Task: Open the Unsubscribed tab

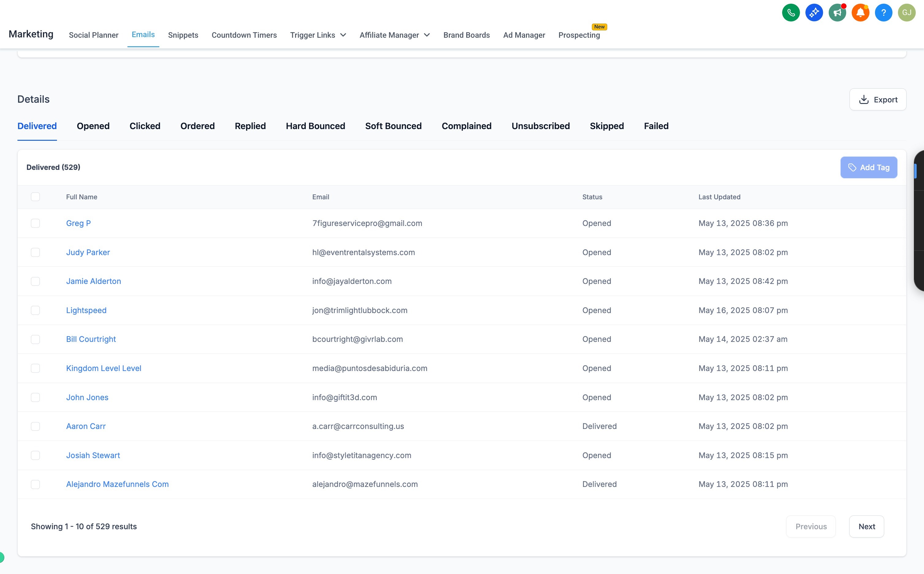Action: [540, 126]
